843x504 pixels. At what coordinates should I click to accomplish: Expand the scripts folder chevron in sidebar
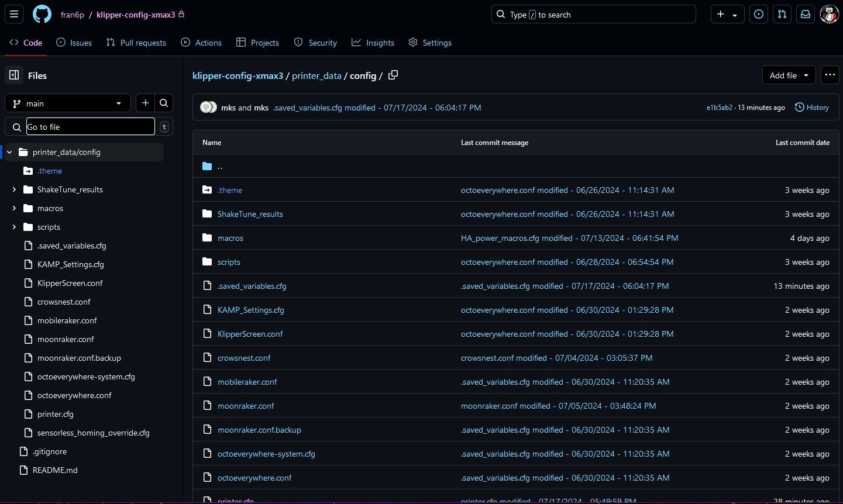pos(14,227)
